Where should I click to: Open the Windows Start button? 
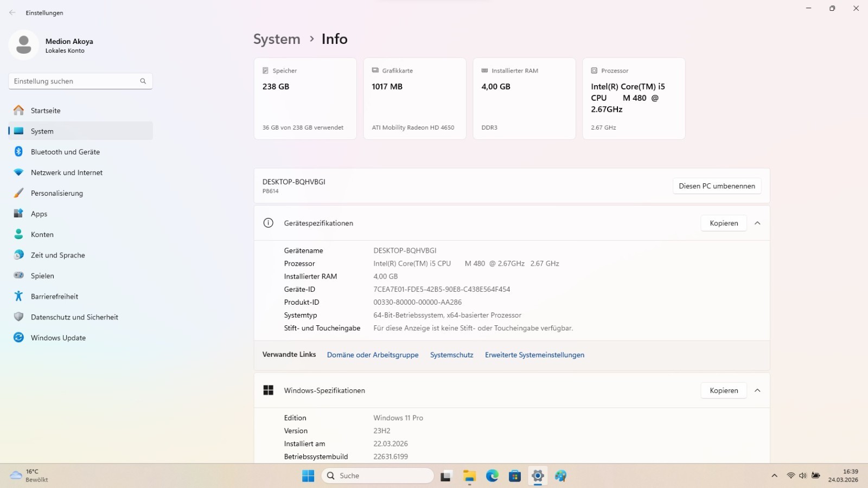point(308,476)
